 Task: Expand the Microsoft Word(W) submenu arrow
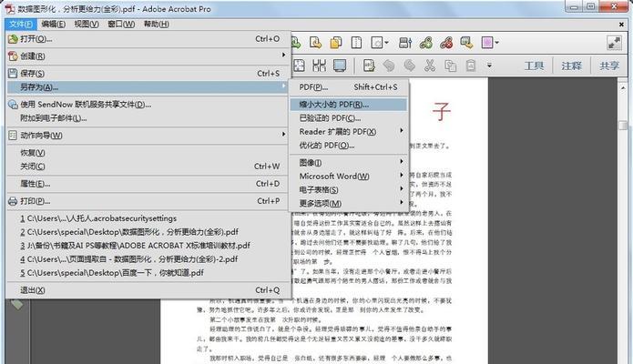coord(402,175)
